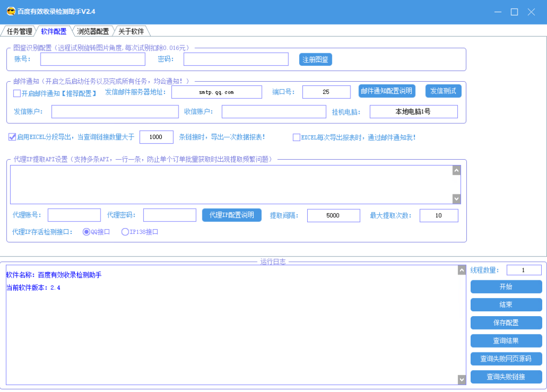Click run log scrollbar up arrow
The image size is (547, 392).
[462, 271]
